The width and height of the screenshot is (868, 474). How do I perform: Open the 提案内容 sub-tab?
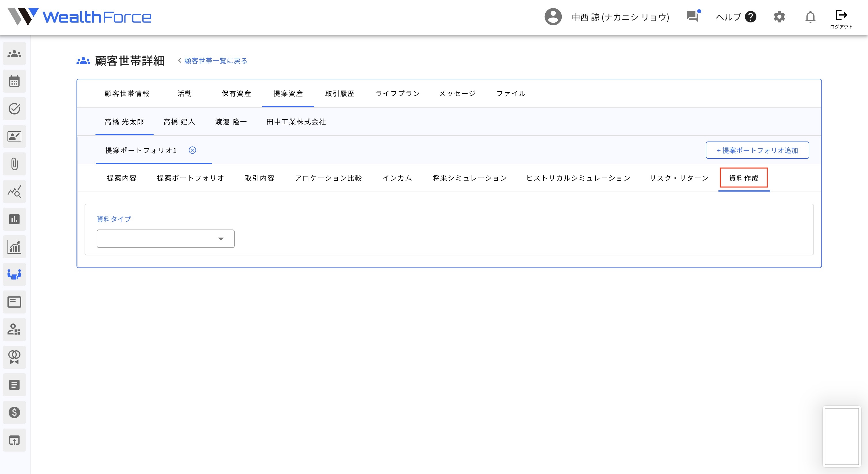pos(122,178)
